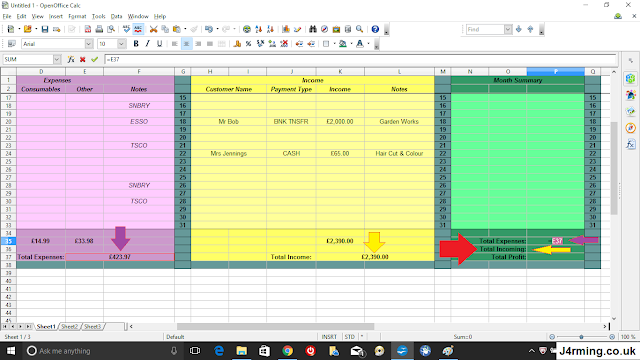Sort ascending using the A-Z icon

[x=258, y=29]
